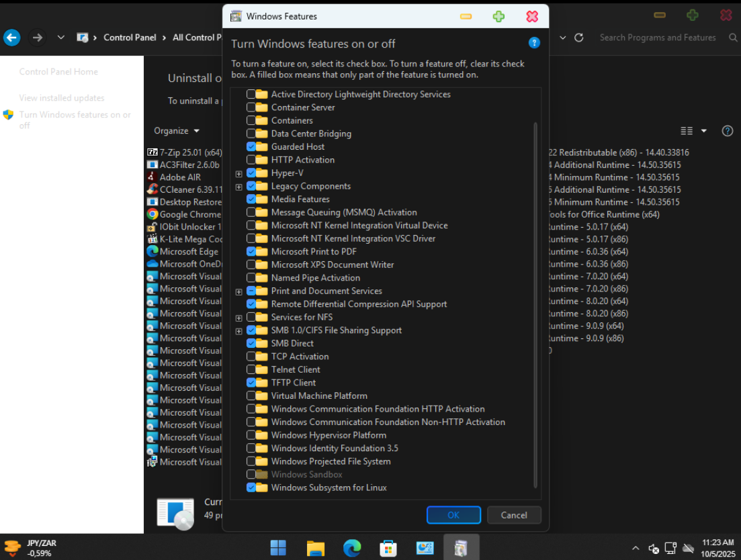Click the Google Chrome program icon
The image size is (741, 560).
coord(152,214)
